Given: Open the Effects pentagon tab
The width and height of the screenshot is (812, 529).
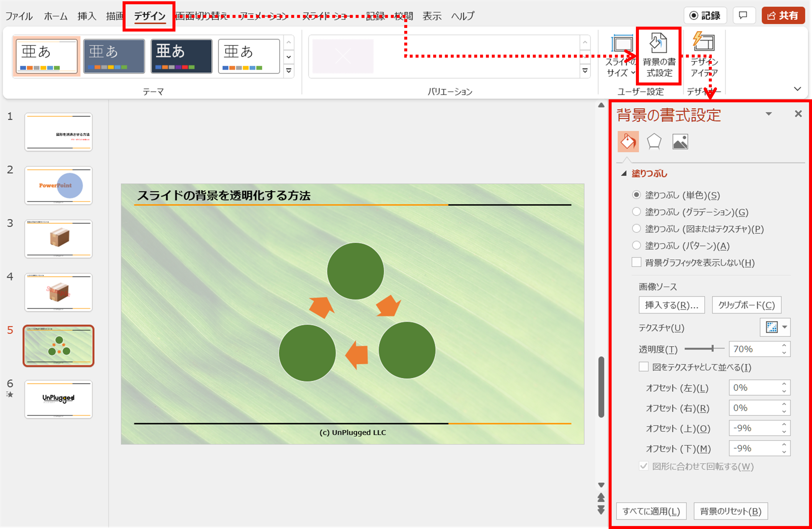Looking at the screenshot, I should [654, 142].
